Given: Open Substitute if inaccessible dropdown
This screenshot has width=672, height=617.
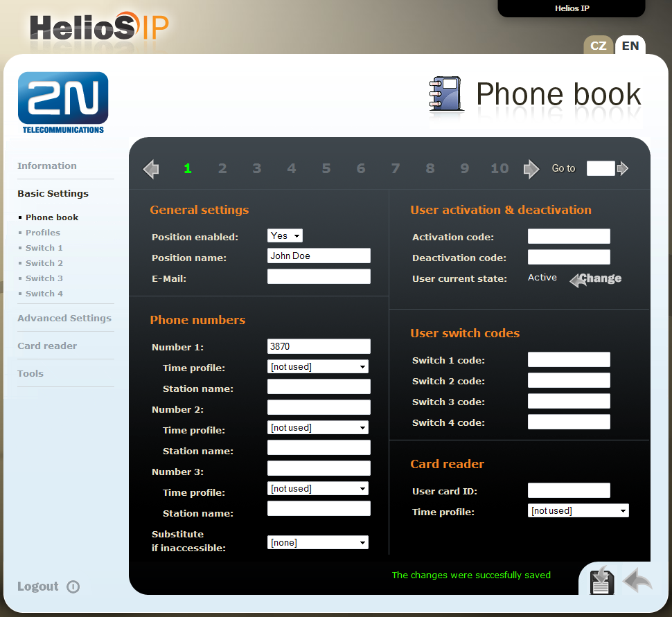Looking at the screenshot, I should 318,543.
